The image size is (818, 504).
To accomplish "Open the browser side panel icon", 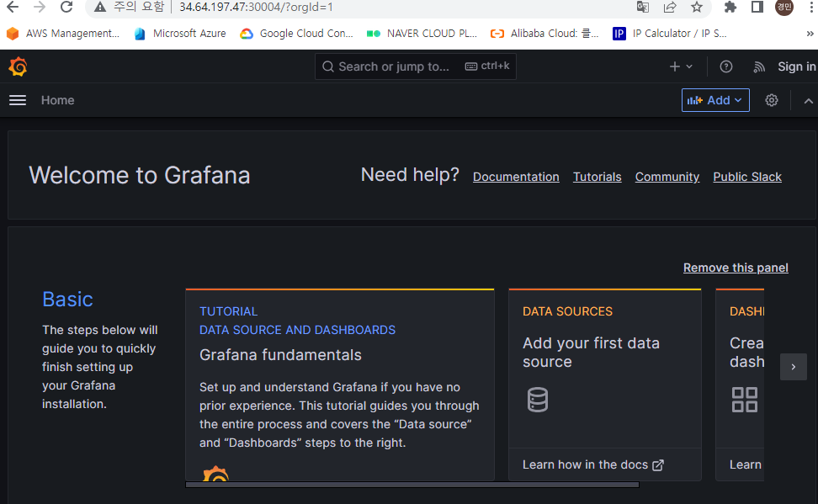I will (757, 8).
